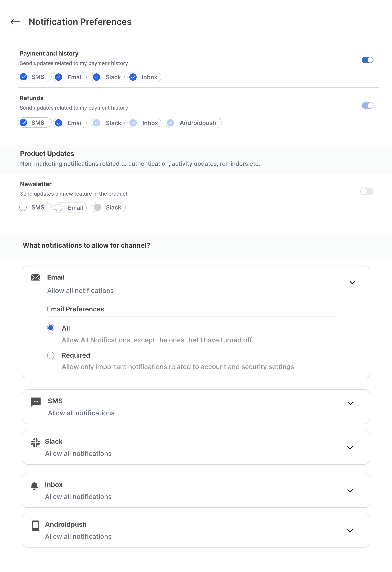Click the Email envelope icon

tap(36, 277)
